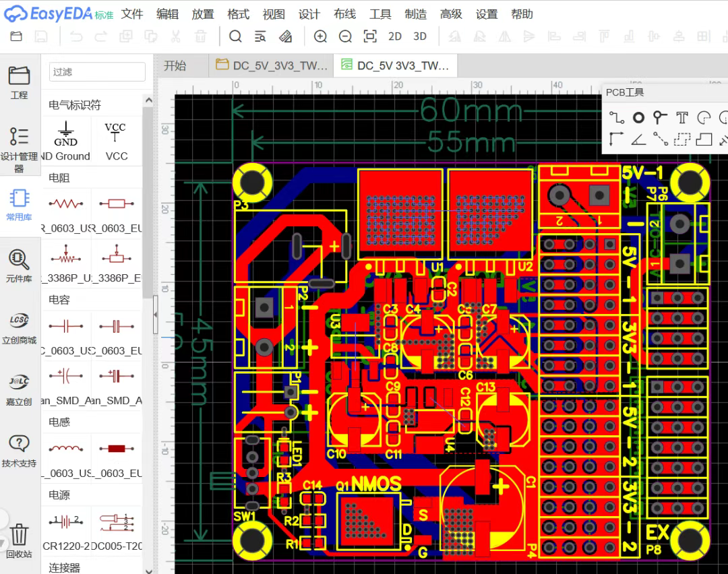The width and height of the screenshot is (728, 574).
Task: Select the Pad tool in PCB tools
Action: (x=638, y=118)
